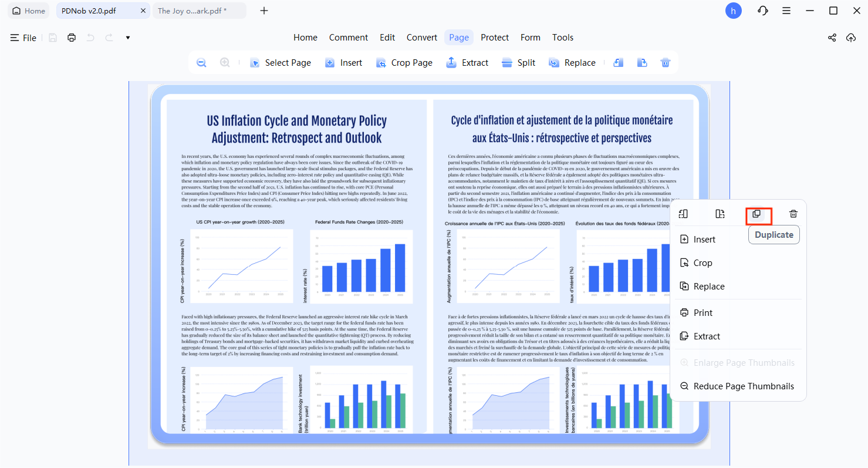868x468 pixels.
Task: Select Print in the context menu
Action: point(702,312)
